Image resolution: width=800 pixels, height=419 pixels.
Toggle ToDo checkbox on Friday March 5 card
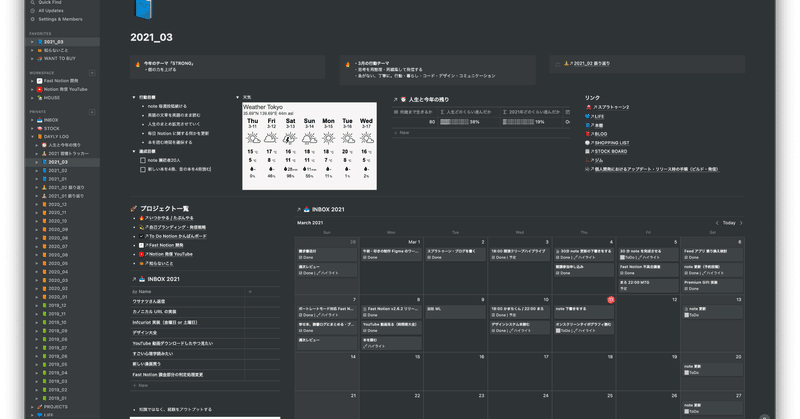click(x=622, y=258)
